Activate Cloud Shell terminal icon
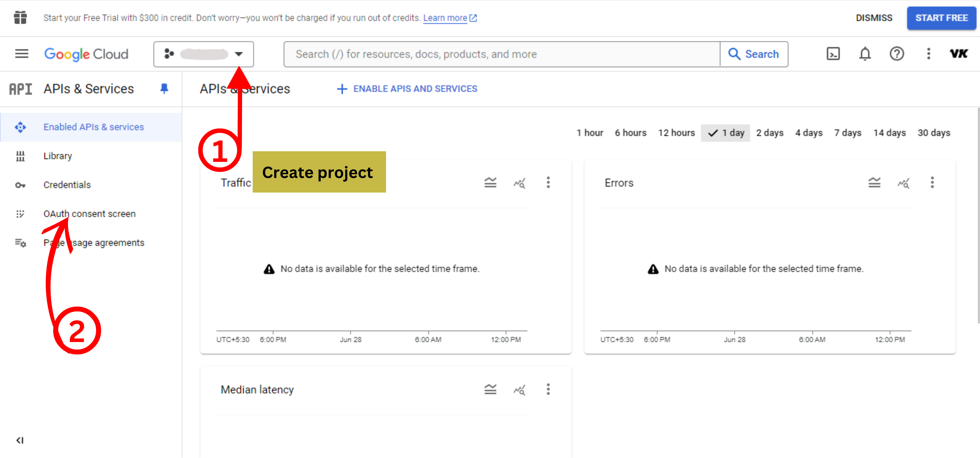The width and height of the screenshot is (980, 458). coord(833,54)
